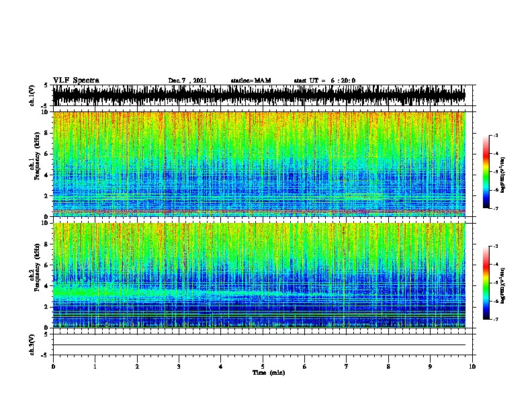Click time axis tick label "4"
Viewport: 532px width, 411px height.
(x=221, y=367)
